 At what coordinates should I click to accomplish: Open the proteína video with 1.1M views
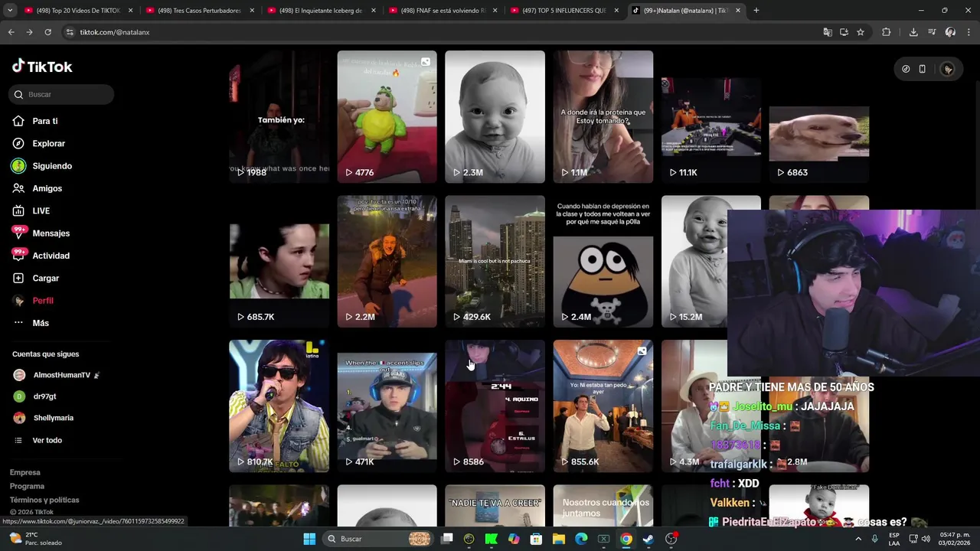603,117
